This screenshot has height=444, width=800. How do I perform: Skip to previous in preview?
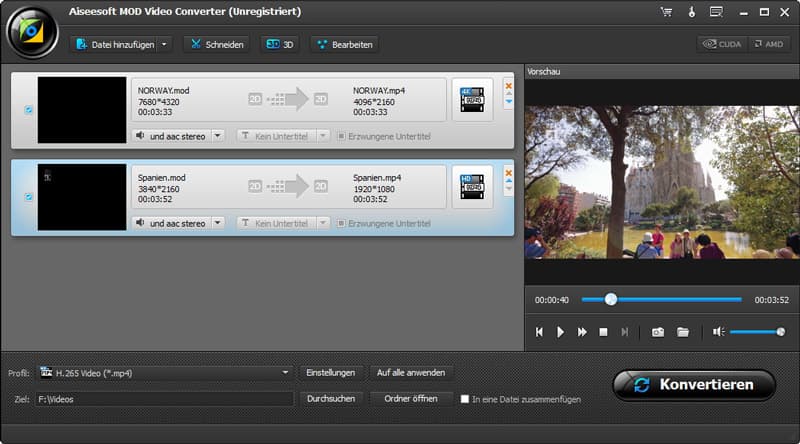coord(539,332)
